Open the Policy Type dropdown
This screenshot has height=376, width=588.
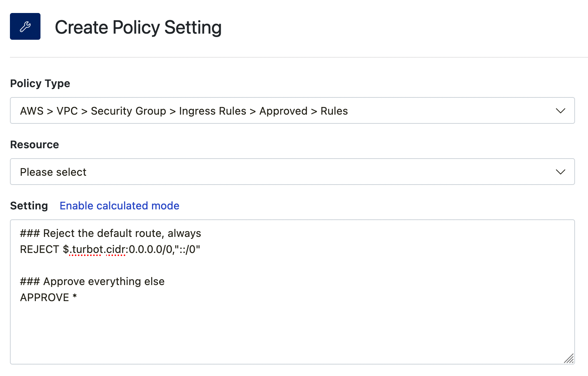click(x=292, y=110)
